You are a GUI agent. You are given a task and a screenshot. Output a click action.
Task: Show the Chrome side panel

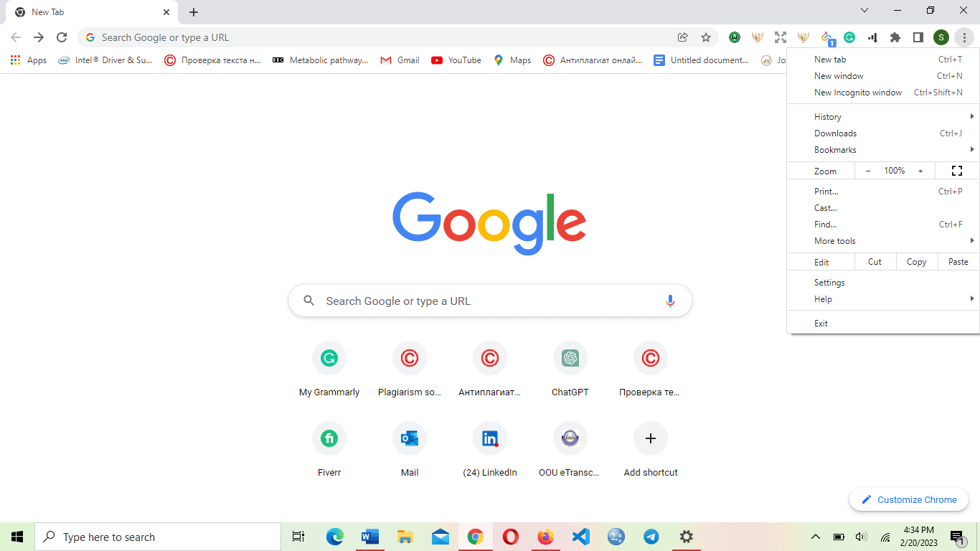tap(918, 37)
